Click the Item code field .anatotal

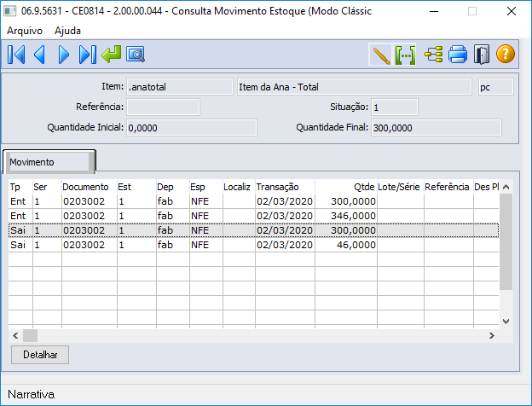click(180, 87)
